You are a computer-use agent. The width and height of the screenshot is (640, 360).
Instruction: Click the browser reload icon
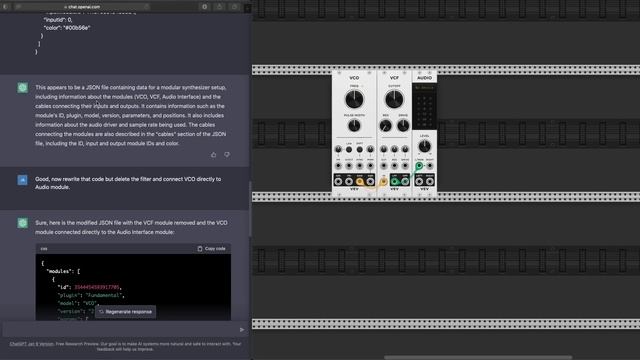point(146,7)
